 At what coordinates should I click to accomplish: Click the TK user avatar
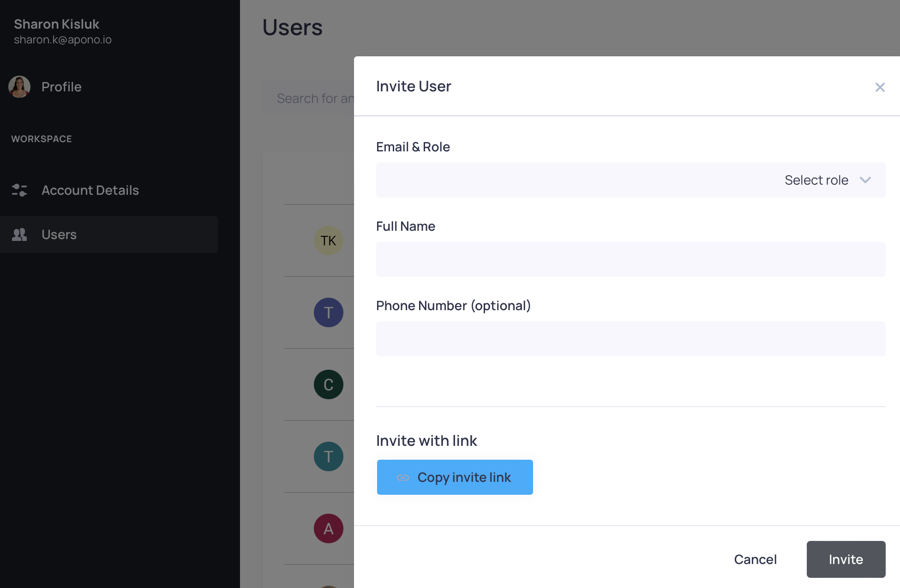coord(328,240)
